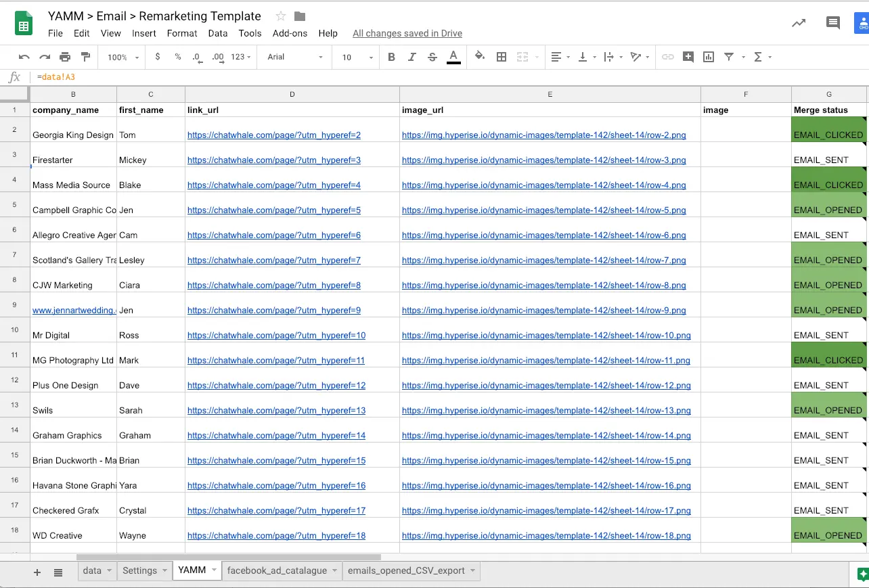Open the zoom level dropdown
The width and height of the screenshot is (869, 588).
coord(122,58)
